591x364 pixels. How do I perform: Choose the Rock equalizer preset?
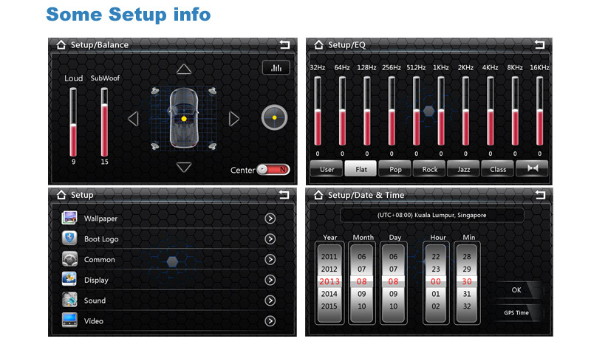pyautogui.click(x=430, y=169)
